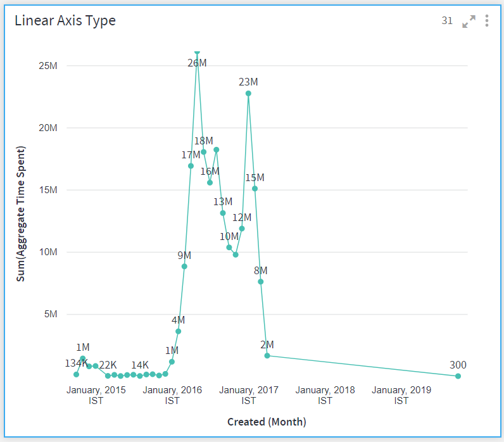This screenshot has width=504, height=442.
Task: Click the 14K data label
Action: [x=140, y=365]
